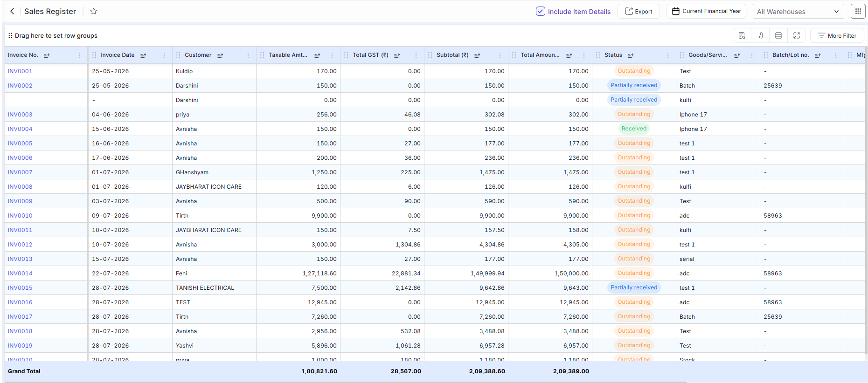The width and height of the screenshot is (868, 383).
Task: Go back using the back arrow
Action: click(x=12, y=11)
